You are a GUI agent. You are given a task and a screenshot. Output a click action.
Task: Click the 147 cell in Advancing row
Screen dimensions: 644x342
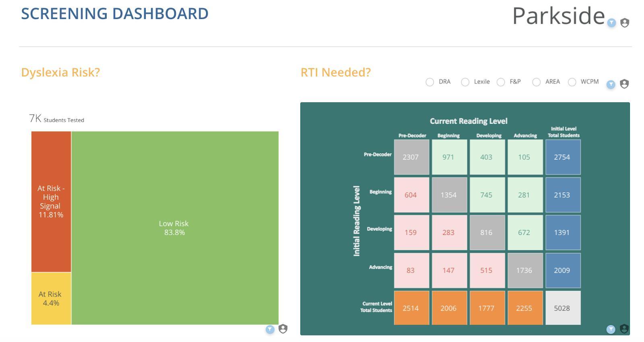tap(449, 270)
